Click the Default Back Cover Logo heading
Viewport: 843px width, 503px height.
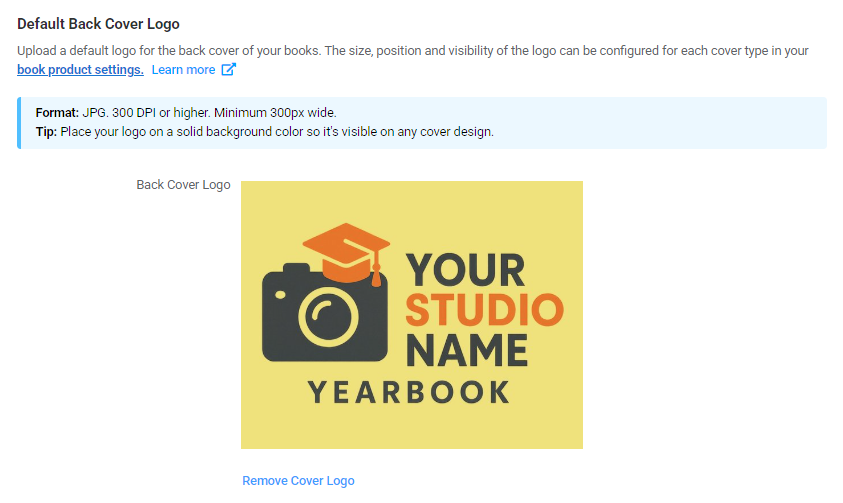click(x=98, y=24)
